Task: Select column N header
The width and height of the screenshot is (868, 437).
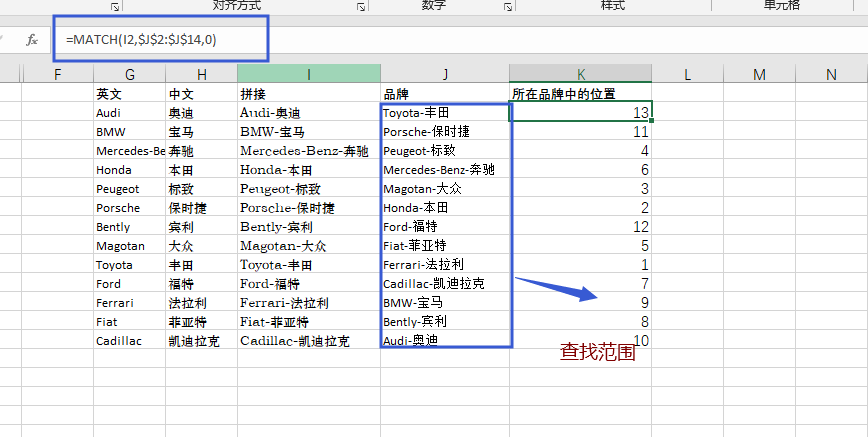Action: (x=831, y=74)
